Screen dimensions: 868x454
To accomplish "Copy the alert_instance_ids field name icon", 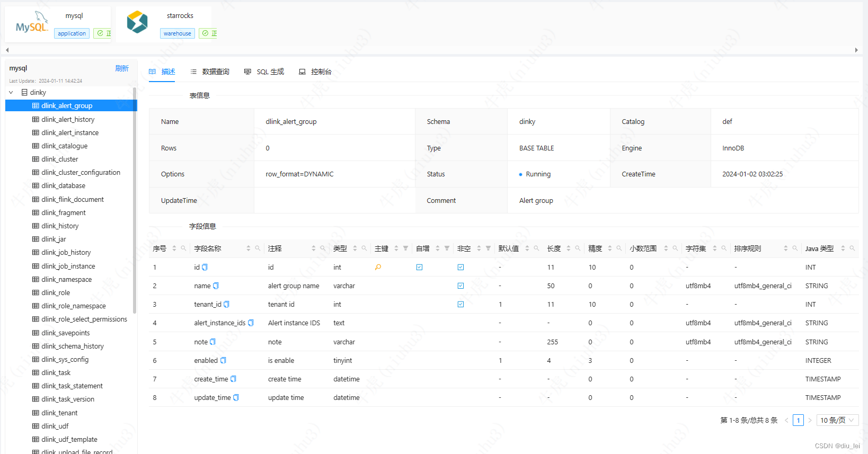I will tap(251, 323).
